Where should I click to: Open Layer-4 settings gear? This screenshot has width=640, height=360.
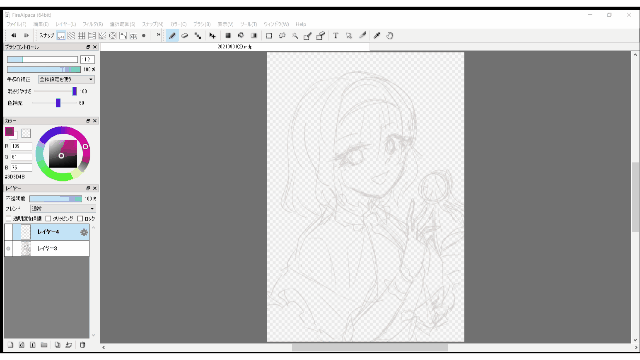84,232
